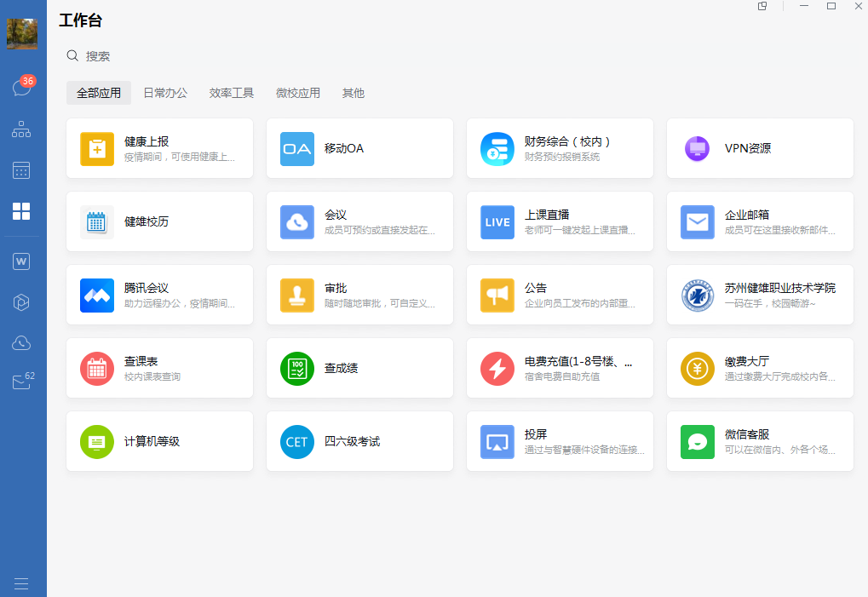Image resolution: width=868 pixels, height=597 pixels.
Task: Open the 企业邮箱 app card
Action: coord(760,221)
